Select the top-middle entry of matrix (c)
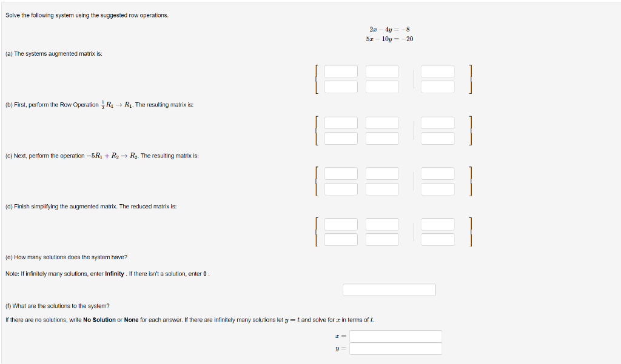 (x=382, y=173)
